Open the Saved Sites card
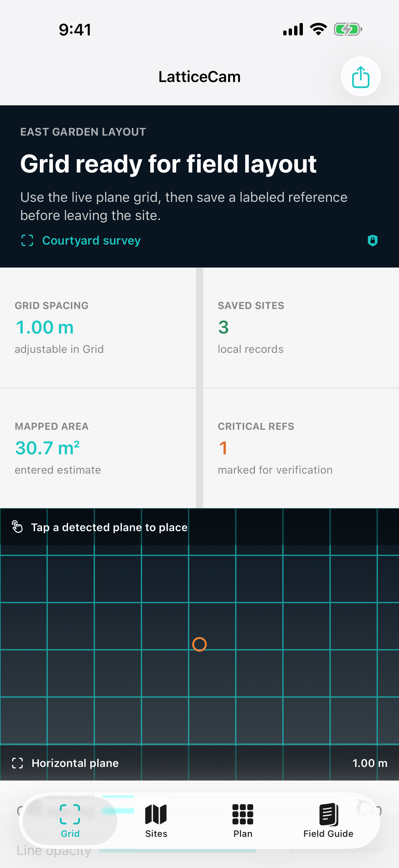The height and width of the screenshot is (868, 399). (x=301, y=327)
